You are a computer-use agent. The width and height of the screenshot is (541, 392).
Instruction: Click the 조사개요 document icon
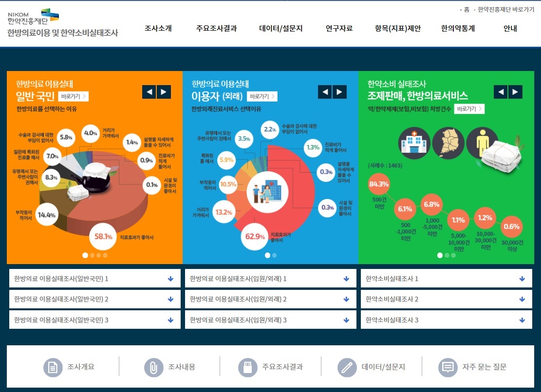(x=53, y=367)
